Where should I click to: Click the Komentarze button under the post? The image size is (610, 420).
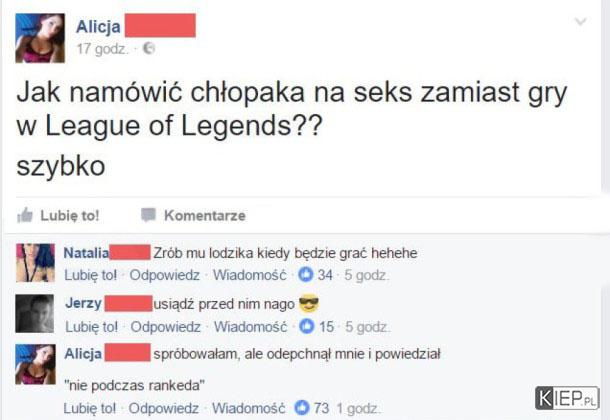(193, 215)
